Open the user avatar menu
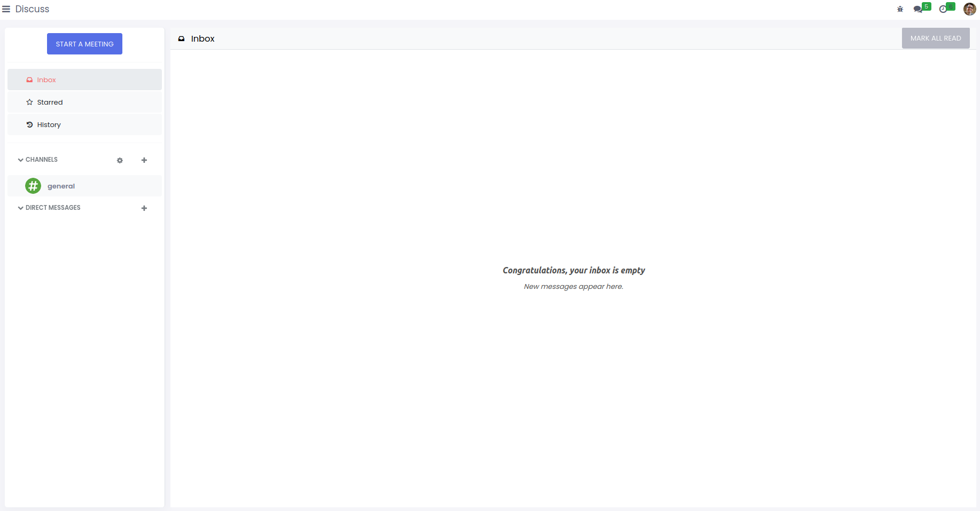 (969, 9)
